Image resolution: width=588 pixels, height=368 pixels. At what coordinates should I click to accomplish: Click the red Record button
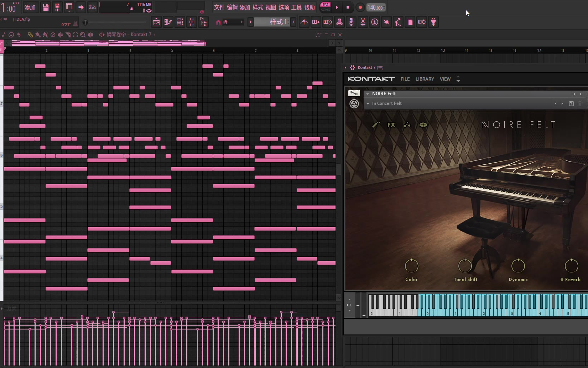click(360, 7)
